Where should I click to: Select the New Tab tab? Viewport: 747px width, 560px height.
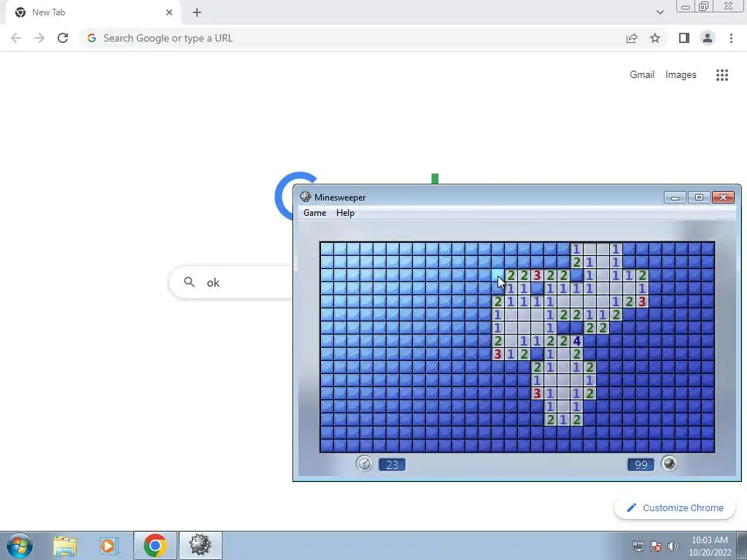point(93,12)
